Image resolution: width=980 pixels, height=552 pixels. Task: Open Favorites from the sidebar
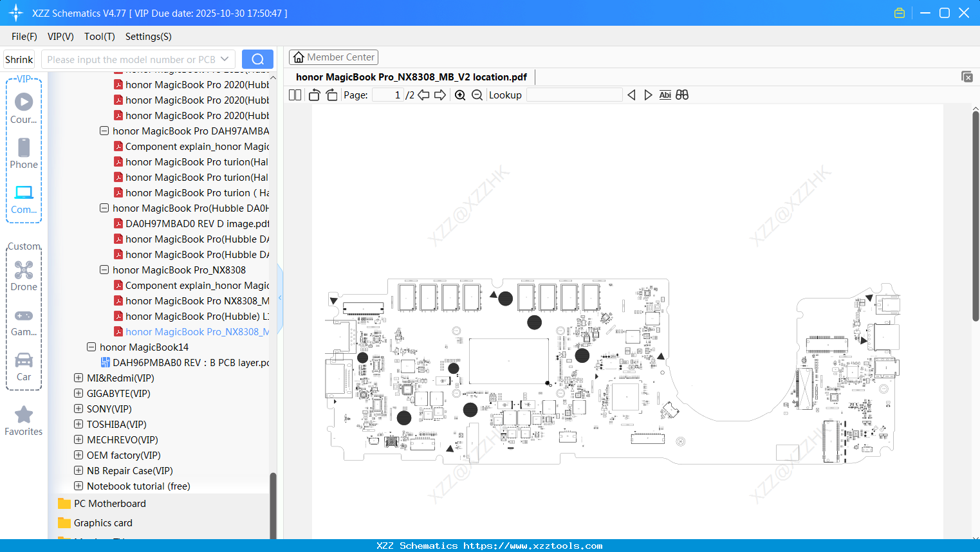(x=24, y=421)
